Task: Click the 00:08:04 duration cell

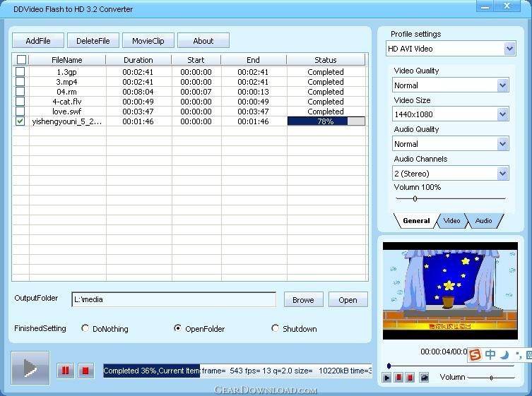Action: click(138, 92)
